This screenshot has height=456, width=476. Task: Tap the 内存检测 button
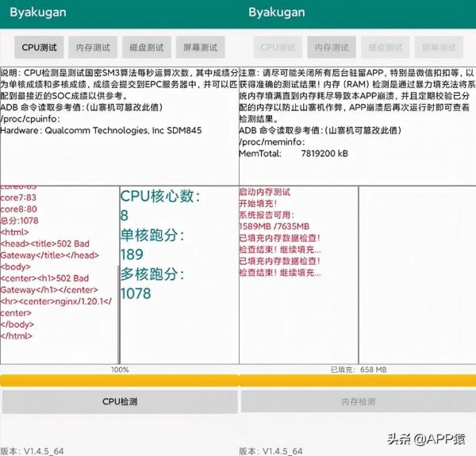359,402
